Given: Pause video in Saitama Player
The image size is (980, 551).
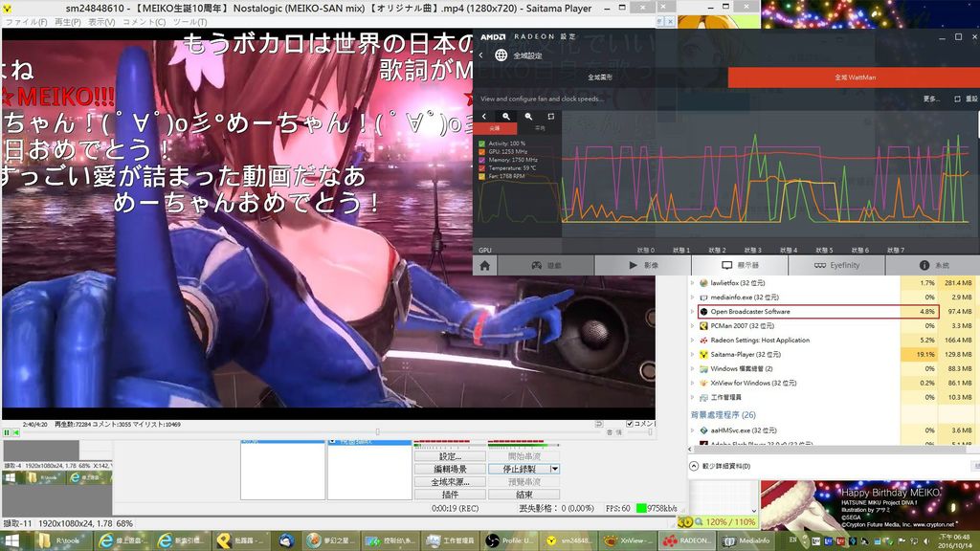Looking at the screenshot, I should [7, 432].
